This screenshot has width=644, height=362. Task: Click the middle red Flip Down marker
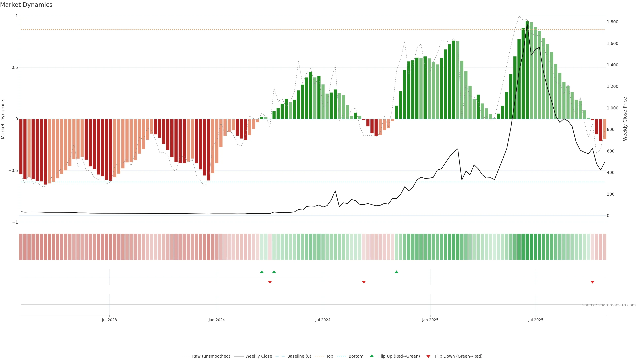click(364, 282)
